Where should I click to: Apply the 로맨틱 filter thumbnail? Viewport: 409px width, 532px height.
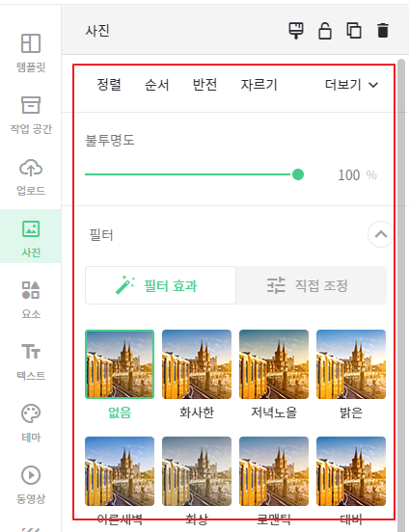click(x=274, y=471)
